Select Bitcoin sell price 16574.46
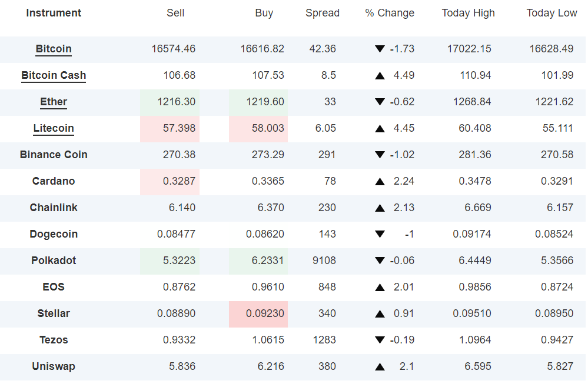588x384 pixels. 173,49
